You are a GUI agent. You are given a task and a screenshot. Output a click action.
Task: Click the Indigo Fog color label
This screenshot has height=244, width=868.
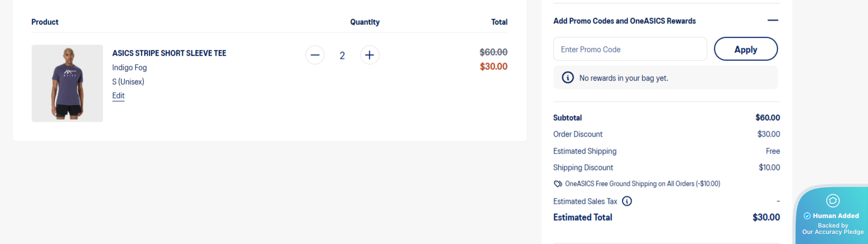pos(130,68)
